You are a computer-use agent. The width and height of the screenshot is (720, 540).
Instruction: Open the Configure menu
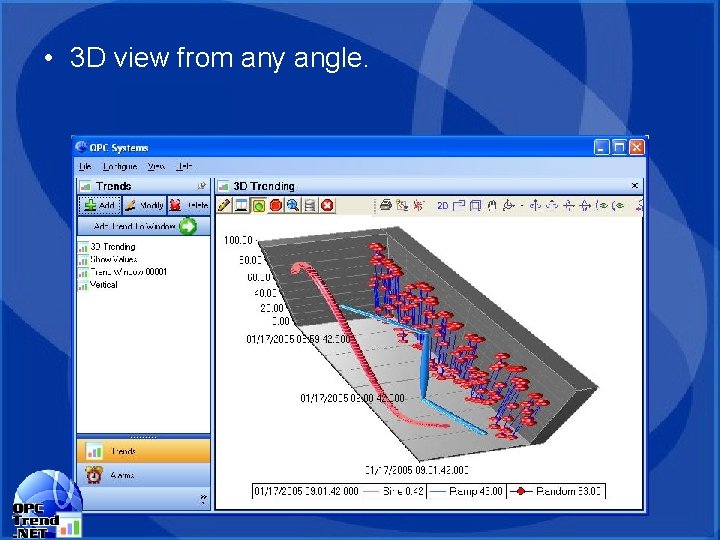[120, 166]
